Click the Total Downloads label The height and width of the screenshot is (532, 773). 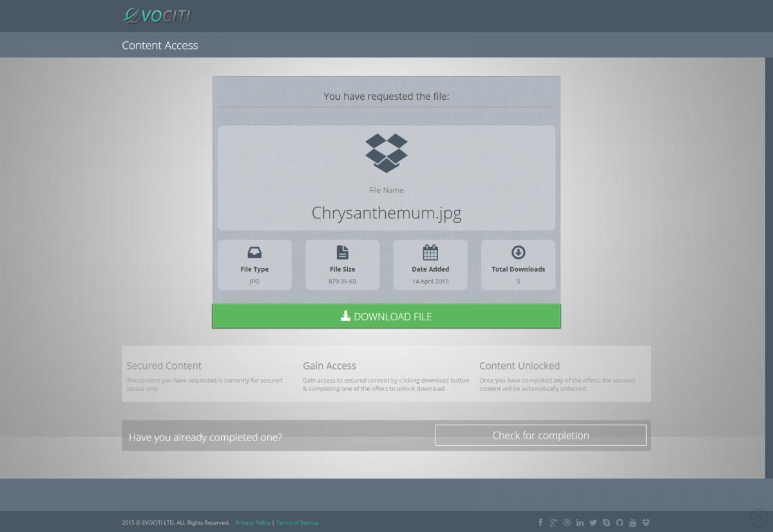519,269
